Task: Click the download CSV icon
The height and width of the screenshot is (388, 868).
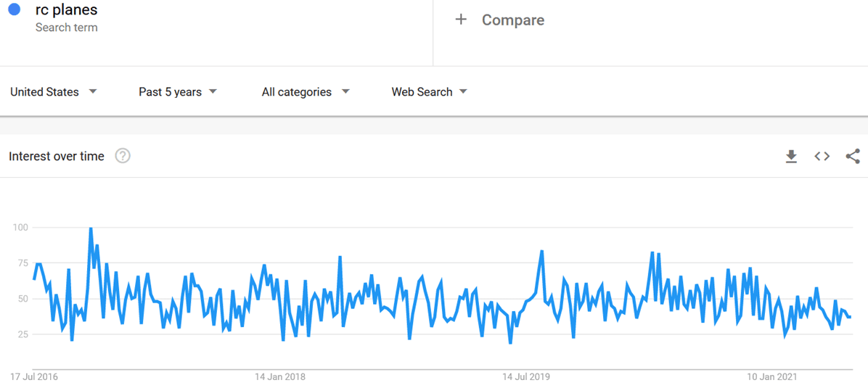Action: (791, 157)
